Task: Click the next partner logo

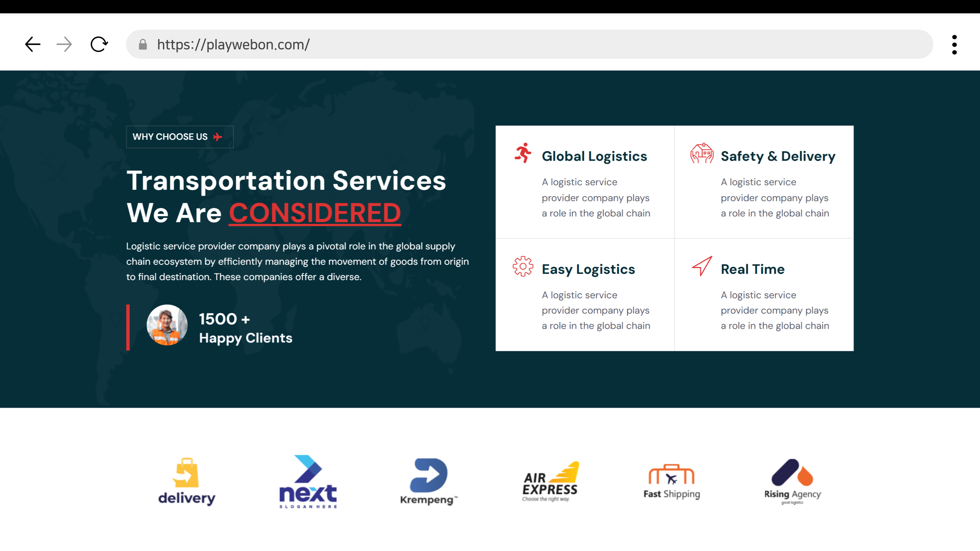Action: click(x=308, y=481)
